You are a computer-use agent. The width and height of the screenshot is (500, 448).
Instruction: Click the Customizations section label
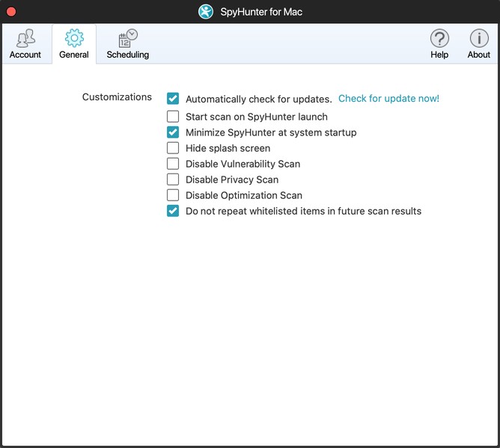pos(117,97)
